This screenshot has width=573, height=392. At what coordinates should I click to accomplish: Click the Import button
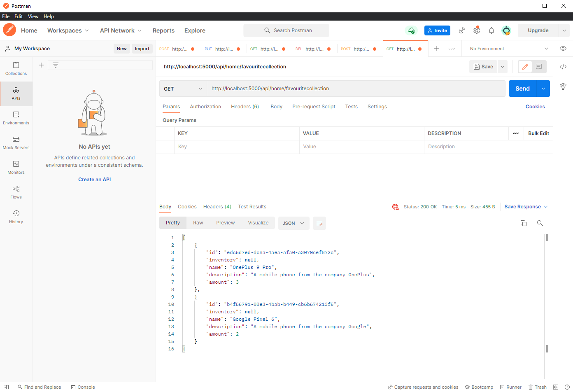point(142,49)
